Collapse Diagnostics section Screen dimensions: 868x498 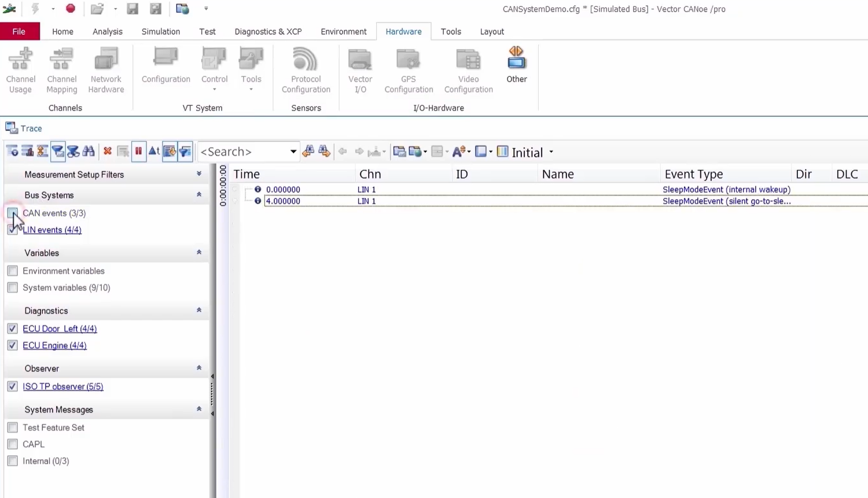(199, 311)
